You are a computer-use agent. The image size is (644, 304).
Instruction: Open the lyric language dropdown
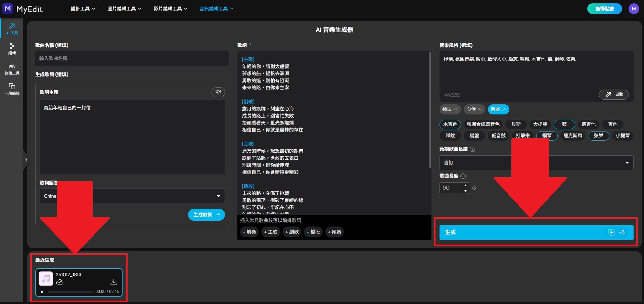pos(132,196)
